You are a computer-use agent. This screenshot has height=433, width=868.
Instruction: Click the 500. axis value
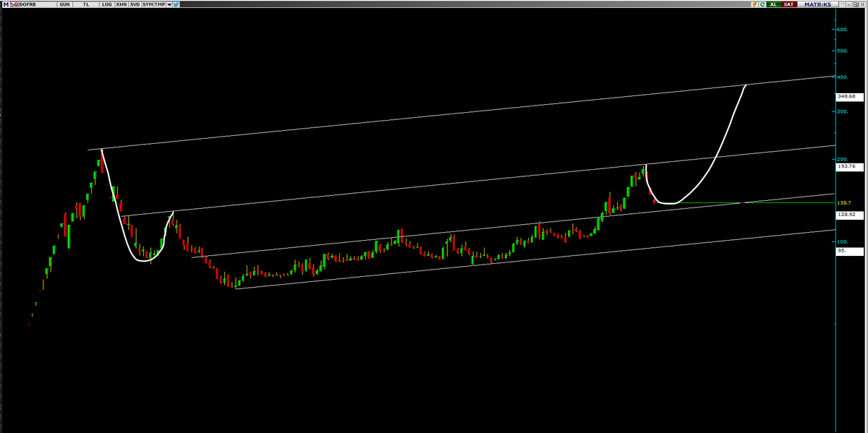[842, 51]
